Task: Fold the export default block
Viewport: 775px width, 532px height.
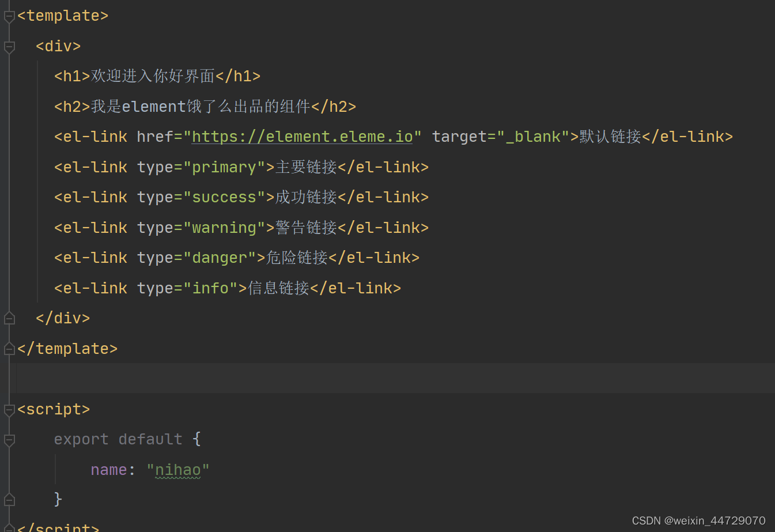Action: click(9, 440)
